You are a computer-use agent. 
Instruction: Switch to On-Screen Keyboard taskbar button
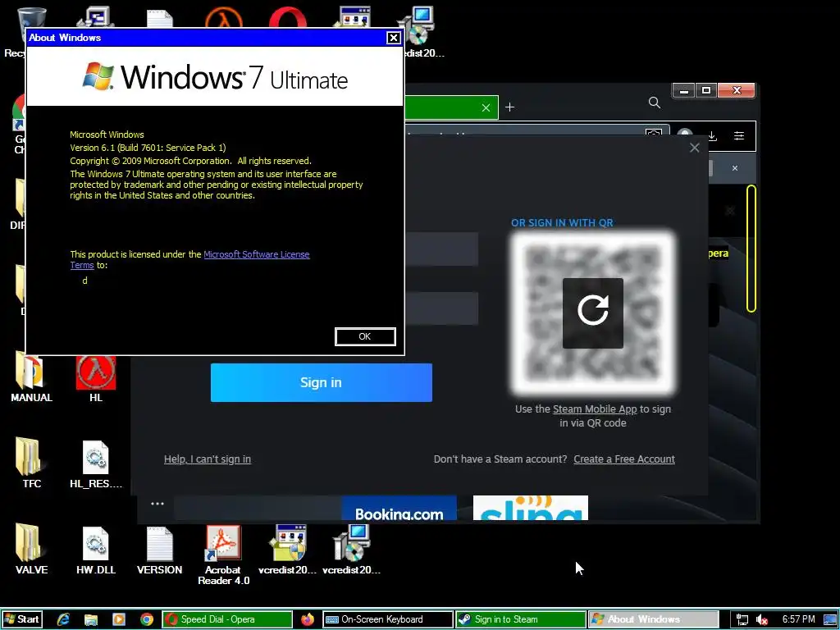coord(388,619)
